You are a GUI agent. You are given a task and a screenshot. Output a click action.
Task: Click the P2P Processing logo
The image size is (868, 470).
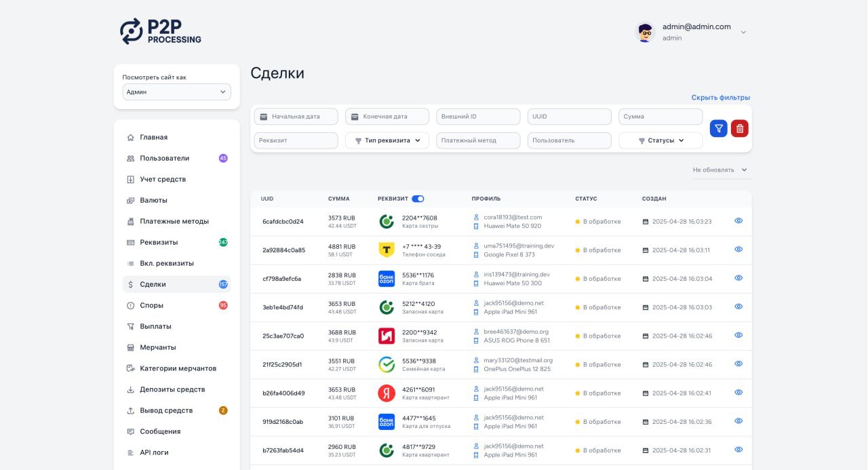point(161,31)
